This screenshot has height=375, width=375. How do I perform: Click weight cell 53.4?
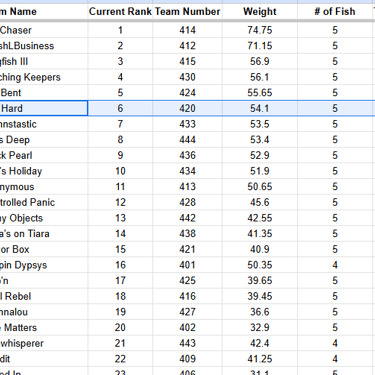[x=260, y=140]
